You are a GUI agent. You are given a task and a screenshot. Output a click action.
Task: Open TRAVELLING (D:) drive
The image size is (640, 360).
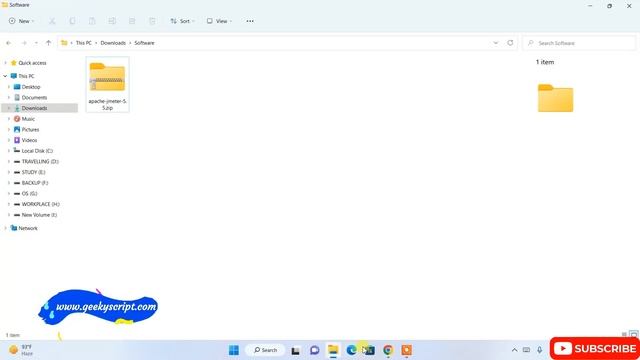click(40, 161)
